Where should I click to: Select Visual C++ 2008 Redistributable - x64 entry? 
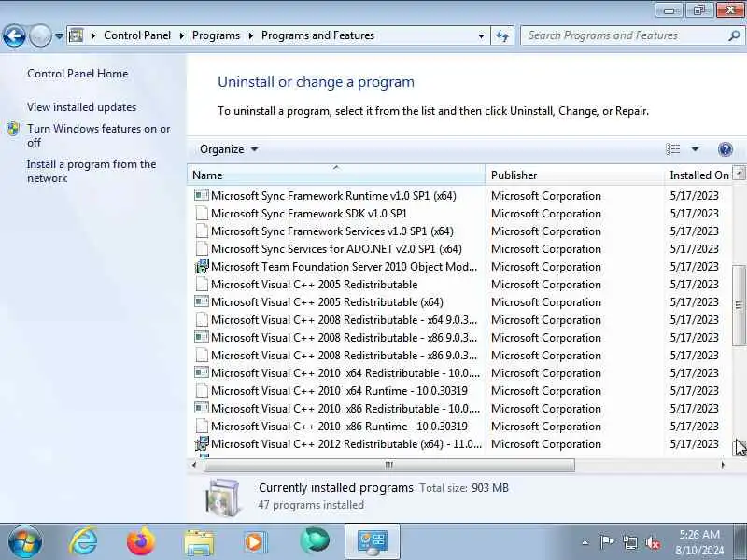pyautogui.click(x=344, y=320)
